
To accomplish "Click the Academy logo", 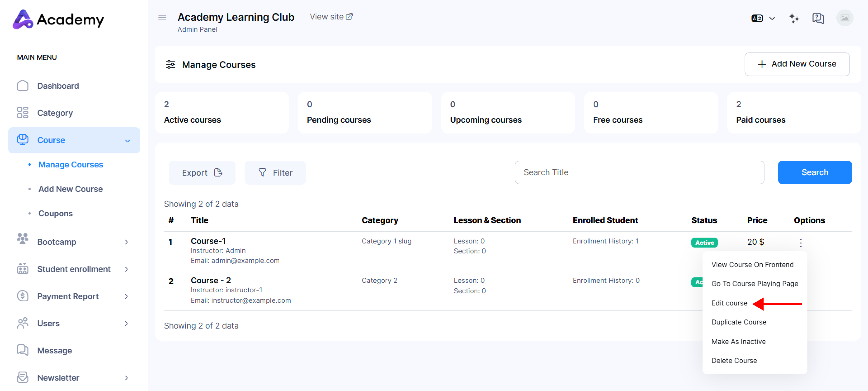I will coord(58,19).
